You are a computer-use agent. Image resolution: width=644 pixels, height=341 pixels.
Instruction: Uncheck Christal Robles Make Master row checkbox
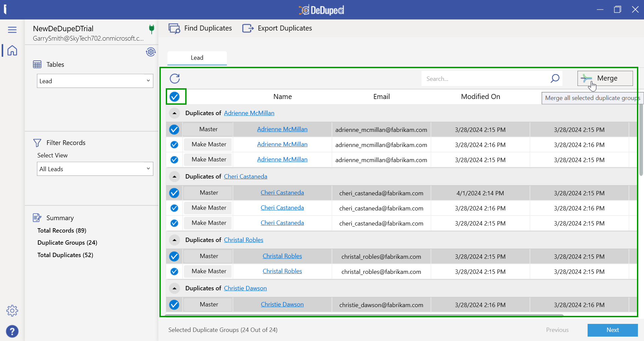174,272
